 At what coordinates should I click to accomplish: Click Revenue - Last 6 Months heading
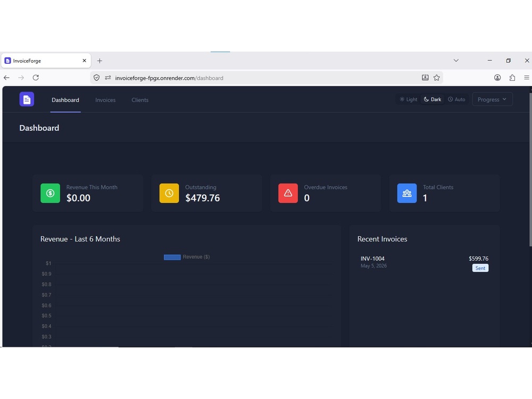(80, 239)
